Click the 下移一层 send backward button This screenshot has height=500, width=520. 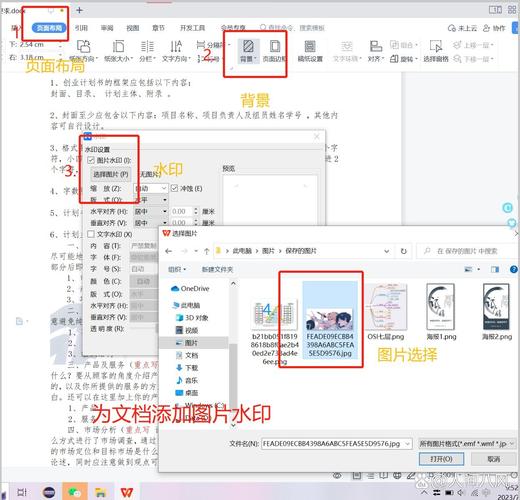pos(473,59)
